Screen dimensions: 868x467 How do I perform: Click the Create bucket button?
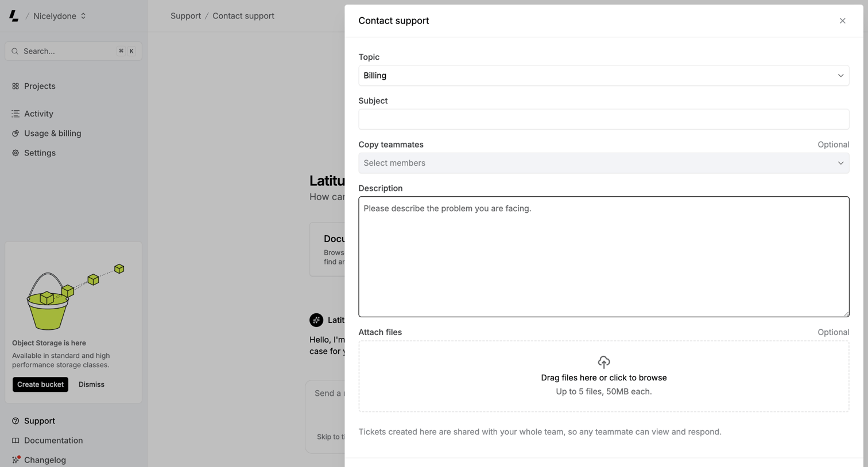[40, 384]
